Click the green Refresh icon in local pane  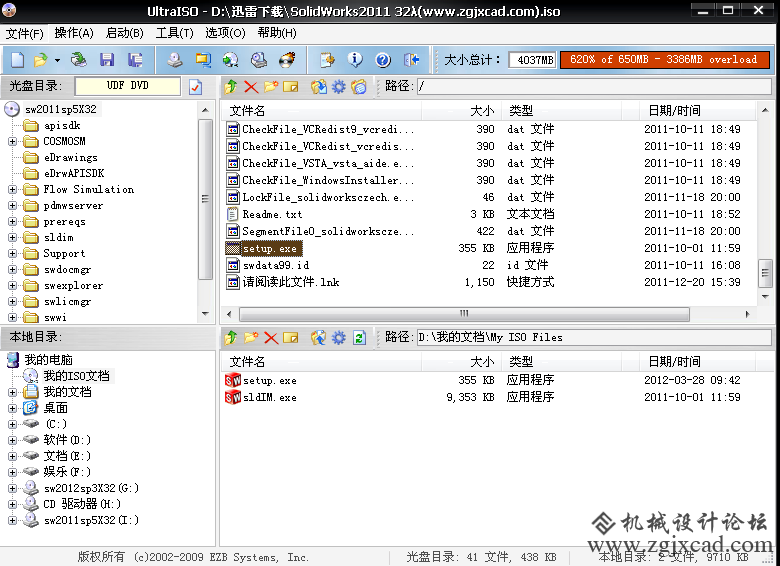(x=359, y=338)
